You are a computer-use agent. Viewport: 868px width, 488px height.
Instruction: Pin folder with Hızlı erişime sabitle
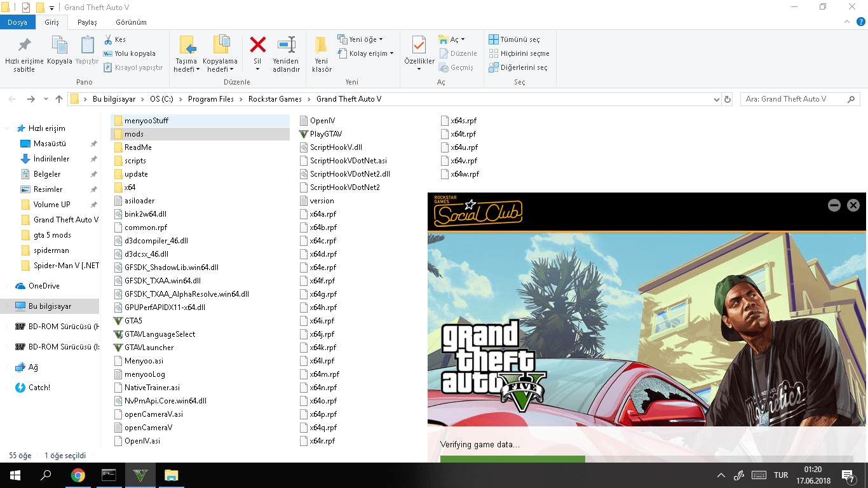coord(24,55)
